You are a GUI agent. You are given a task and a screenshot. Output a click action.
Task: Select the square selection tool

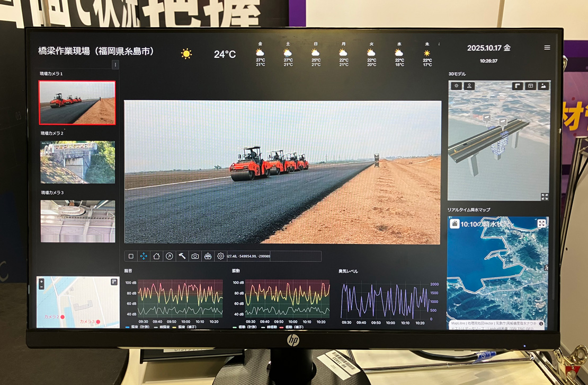pyautogui.click(x=131, y=256)
